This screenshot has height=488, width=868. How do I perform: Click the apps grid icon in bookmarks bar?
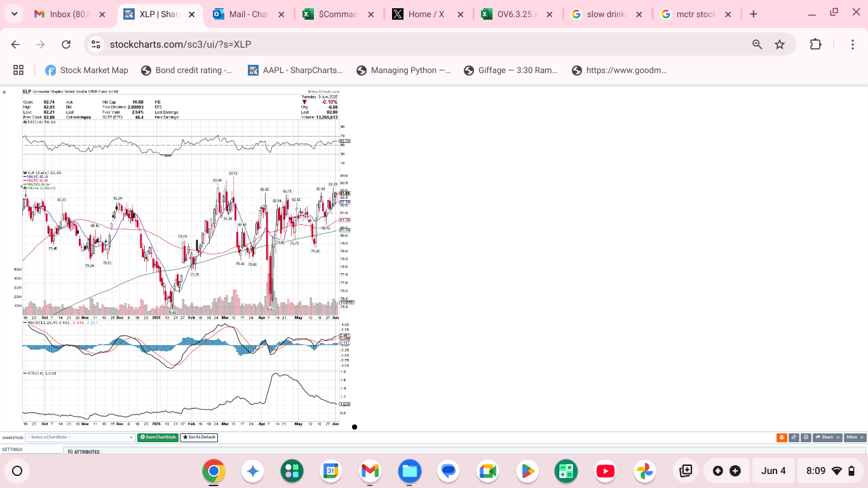click(18, 71)
